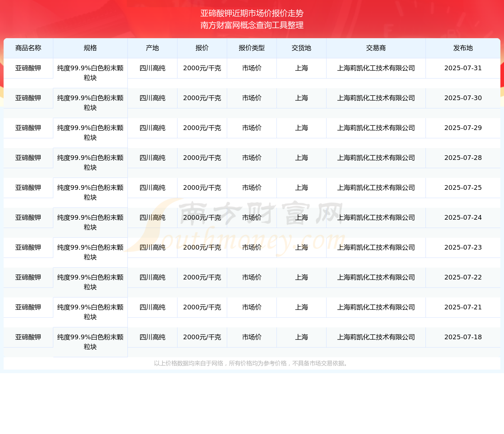This screenshot has height=434, width=504.
Task: Click the 2000元/千克 price in 2025-07-31 row
Action: [x=202, y=68]
